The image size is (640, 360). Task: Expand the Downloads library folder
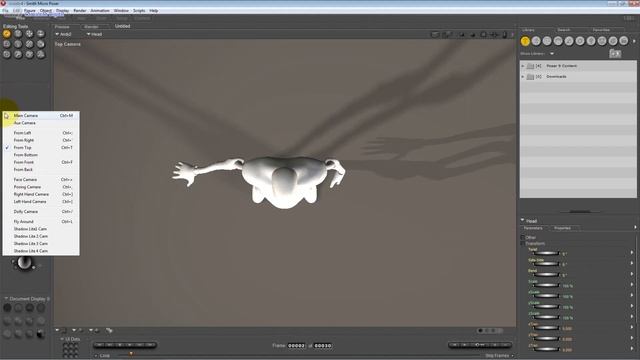point(522,76)
